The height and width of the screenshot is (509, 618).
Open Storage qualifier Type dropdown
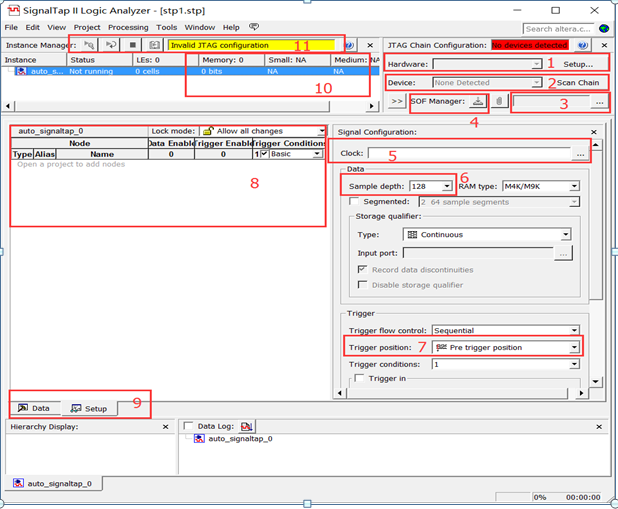click(x=566, y=235)
